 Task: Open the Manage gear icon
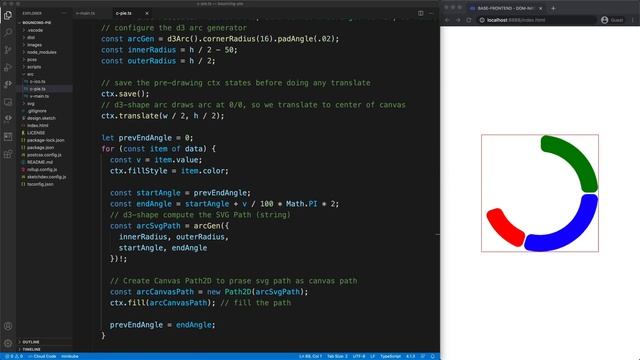[x=8, y=343]
